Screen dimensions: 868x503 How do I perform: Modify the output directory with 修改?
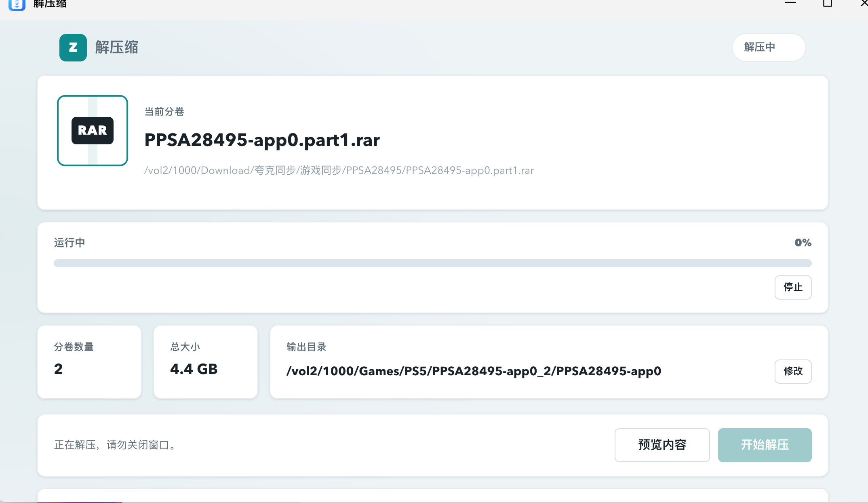pos(793,371)
